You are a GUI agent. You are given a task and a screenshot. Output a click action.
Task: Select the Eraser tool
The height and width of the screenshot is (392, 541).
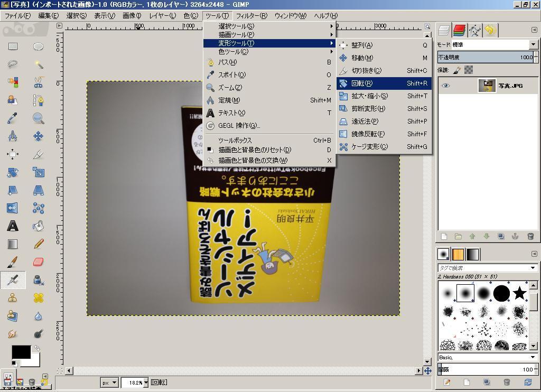point(38,262)
